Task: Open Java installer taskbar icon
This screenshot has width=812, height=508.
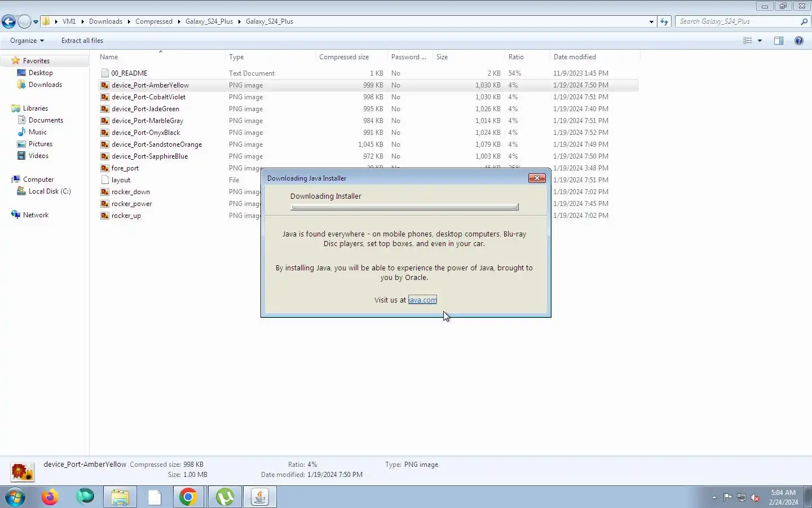Action: pos(260,497)
